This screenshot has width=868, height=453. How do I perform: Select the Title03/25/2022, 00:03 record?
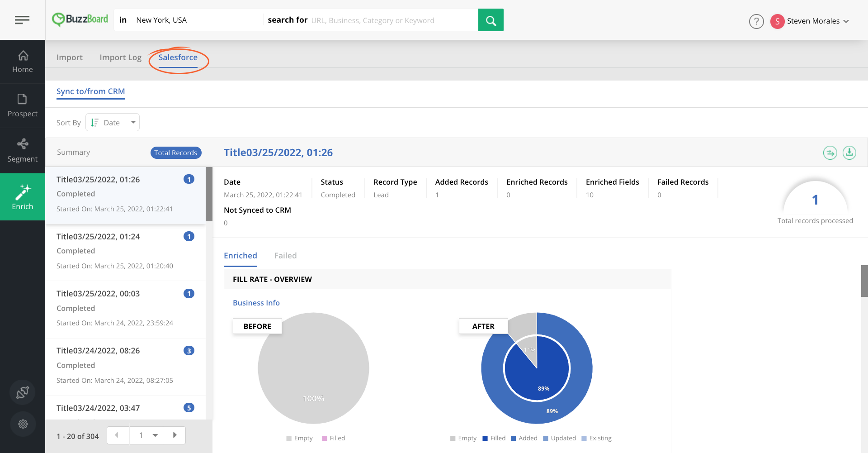click(125, 310)
